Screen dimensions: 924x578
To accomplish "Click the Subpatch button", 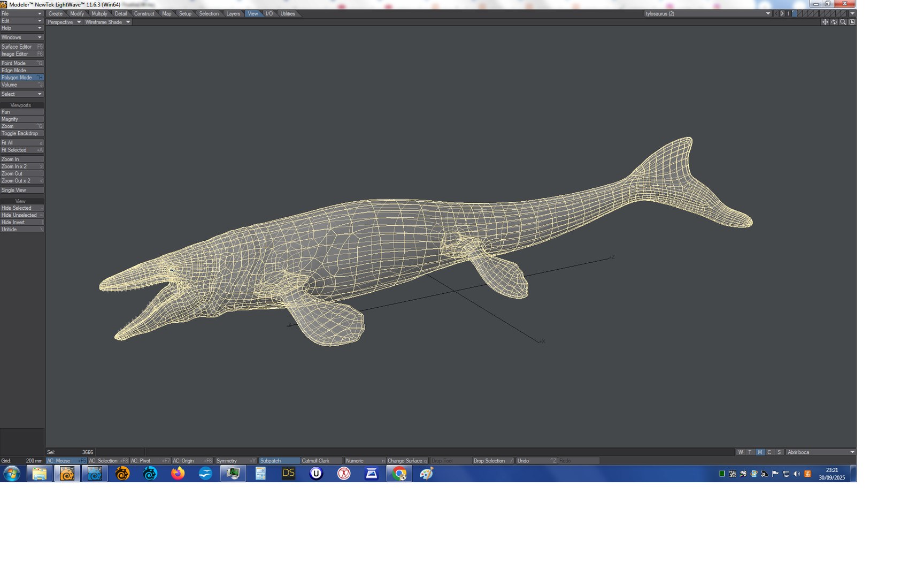I will pyautogui.click(x=279, y=461).
